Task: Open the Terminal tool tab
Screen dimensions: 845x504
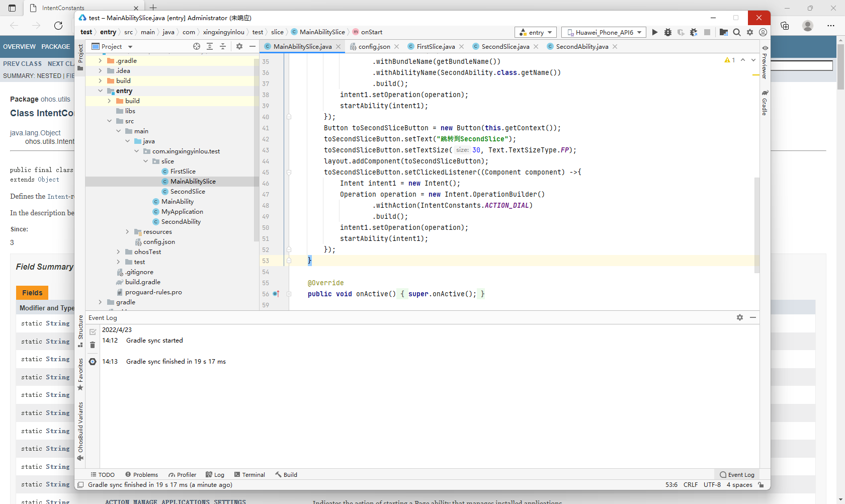Action: coord(249,475)
